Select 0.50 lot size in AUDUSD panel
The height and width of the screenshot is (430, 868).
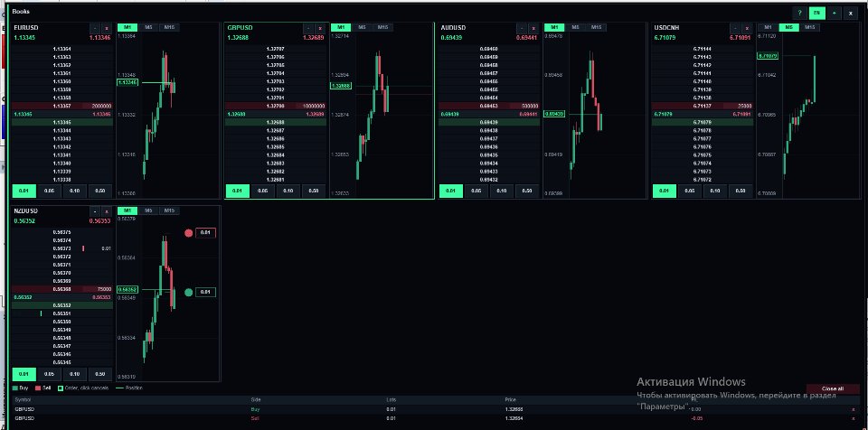527,191
